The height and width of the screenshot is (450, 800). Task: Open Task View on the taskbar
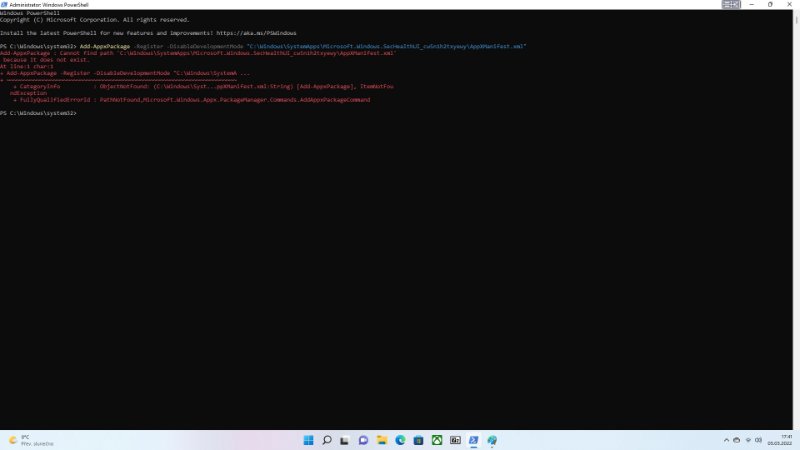point(345,440)
